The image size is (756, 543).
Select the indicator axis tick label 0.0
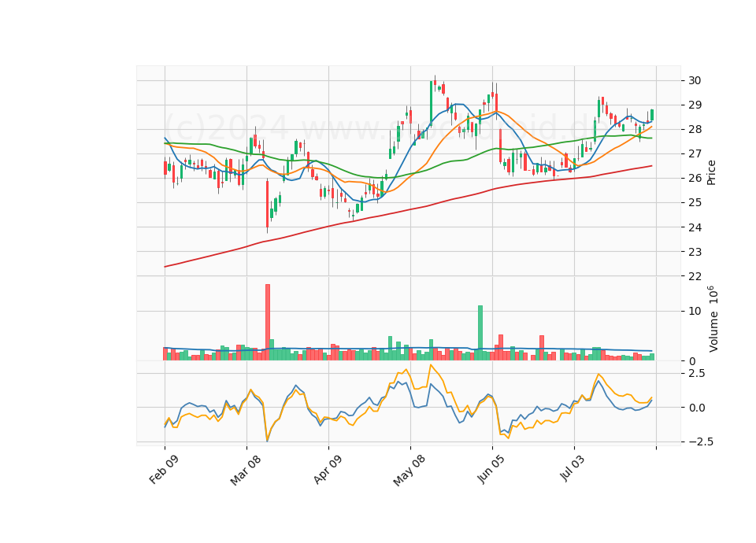coord(697,408)
